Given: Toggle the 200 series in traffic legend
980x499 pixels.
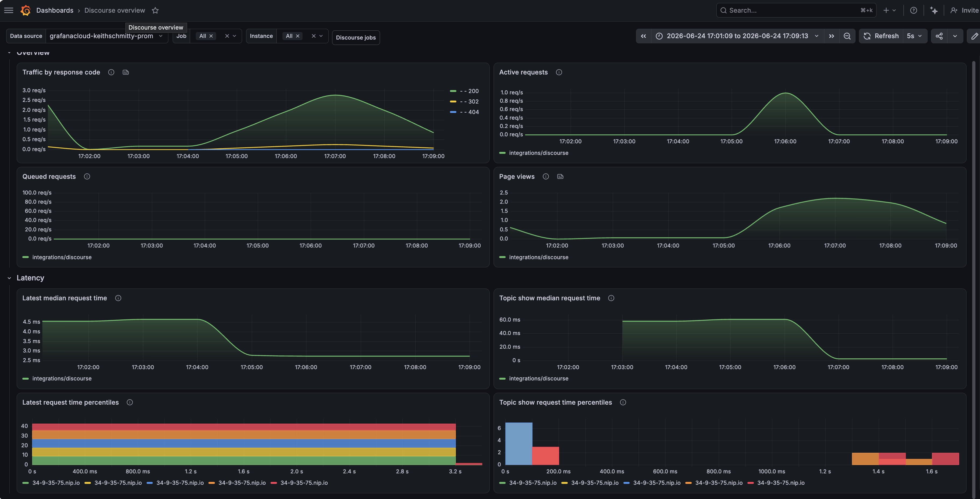Looking at the screenshot, I should pyautogui.click(x=470, y=91).
